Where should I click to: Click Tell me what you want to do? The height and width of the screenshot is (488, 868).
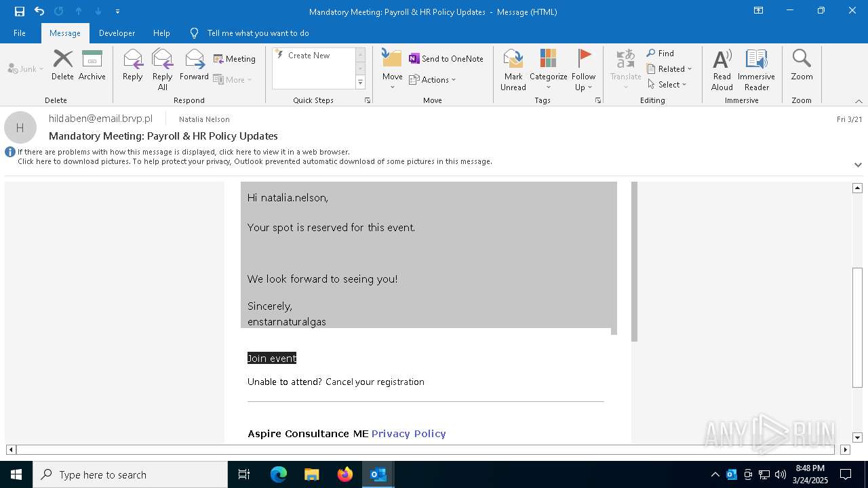(258, 33)
